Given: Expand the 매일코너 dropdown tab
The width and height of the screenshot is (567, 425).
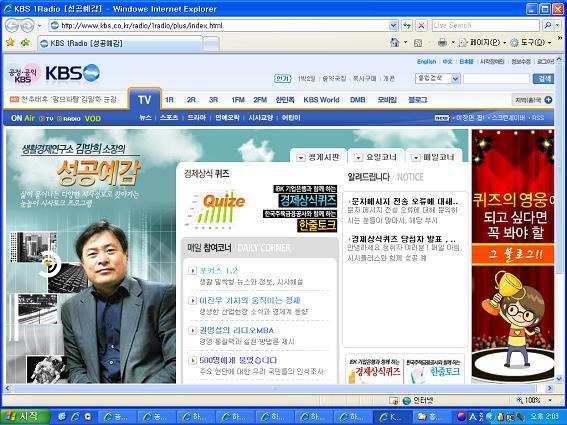Looking at the screenshot, I should coord(433,157).
